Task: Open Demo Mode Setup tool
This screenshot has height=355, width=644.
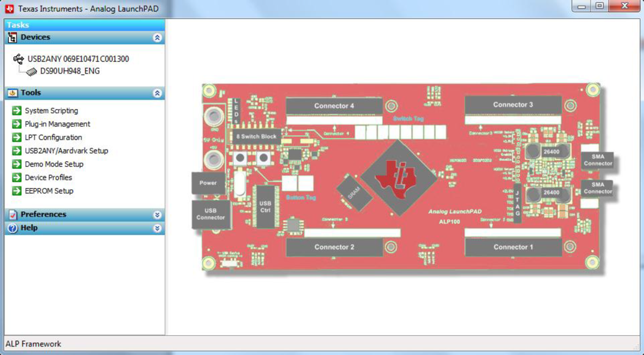Action: [54, 164]
